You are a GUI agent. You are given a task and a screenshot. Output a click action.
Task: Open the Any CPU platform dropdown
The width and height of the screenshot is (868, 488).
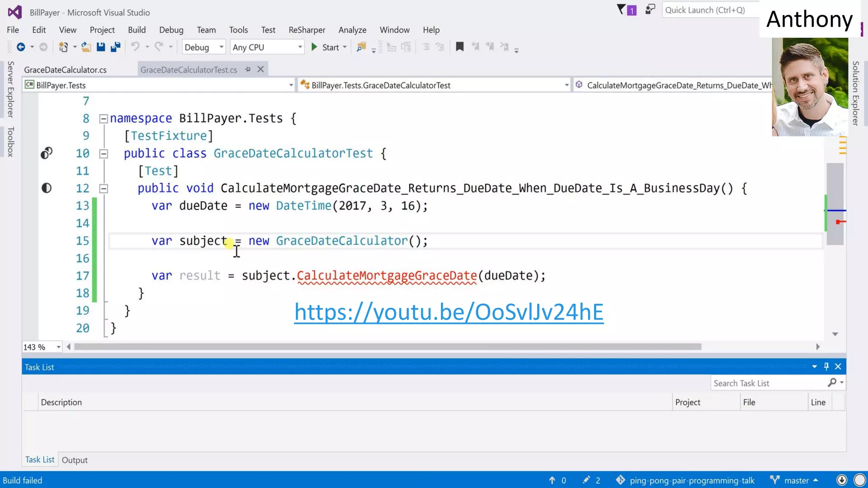(300, 47)
